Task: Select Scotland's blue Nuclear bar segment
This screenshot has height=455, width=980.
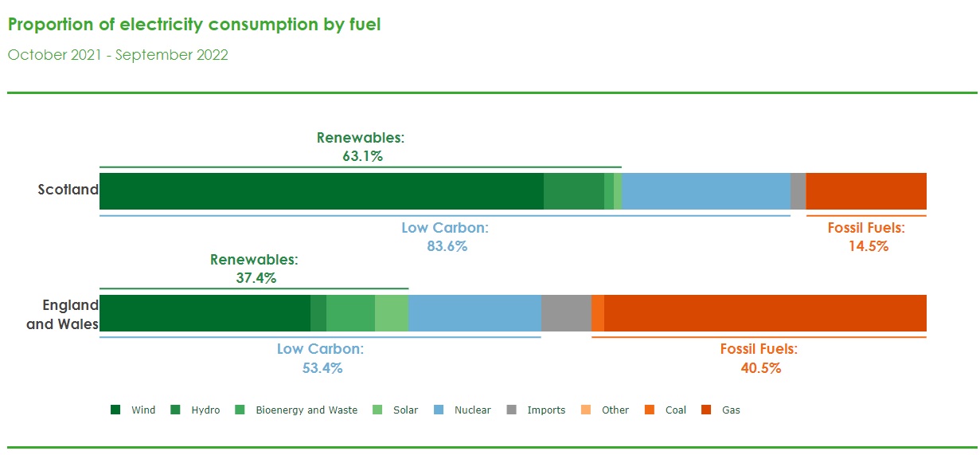Action: [706, 191]
